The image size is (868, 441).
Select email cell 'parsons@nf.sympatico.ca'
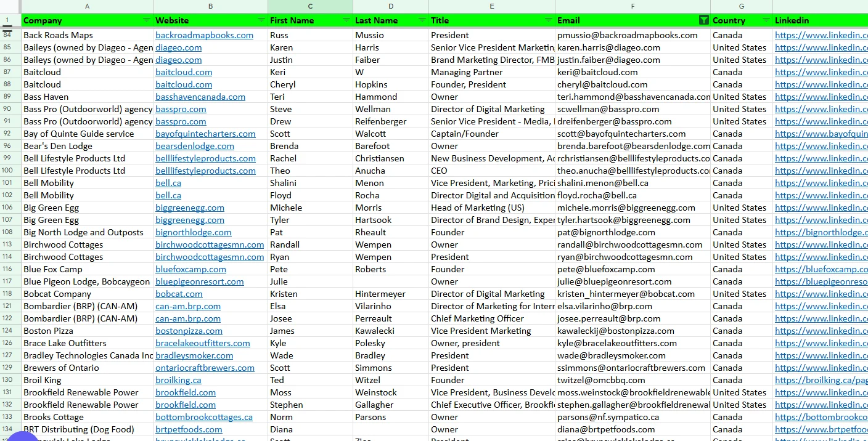tap(633, 417)
